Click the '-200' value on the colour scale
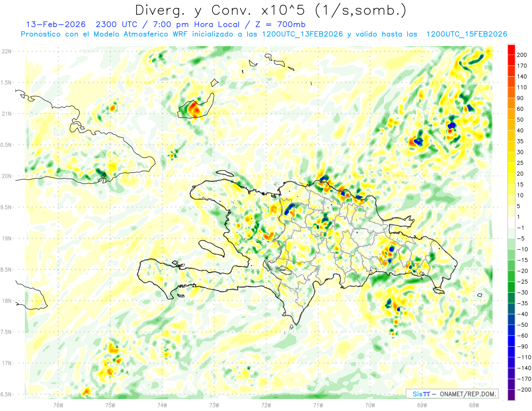 pos(524,389)
